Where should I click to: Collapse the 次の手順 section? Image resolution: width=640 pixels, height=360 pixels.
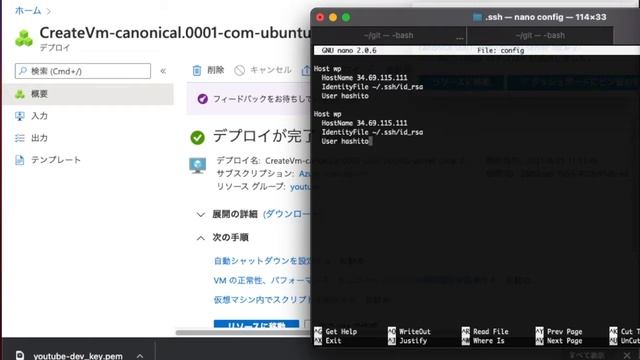[222, 238]
